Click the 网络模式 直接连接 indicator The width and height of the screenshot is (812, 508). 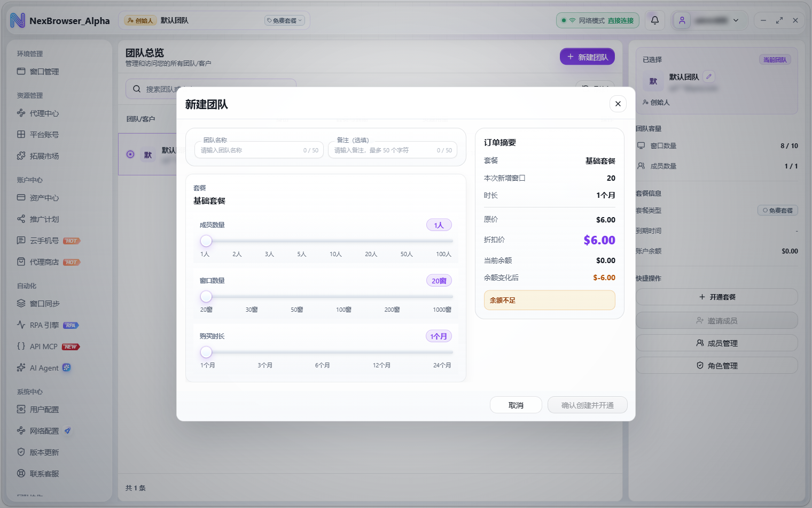pyautogui.click(x=597, y=20)
